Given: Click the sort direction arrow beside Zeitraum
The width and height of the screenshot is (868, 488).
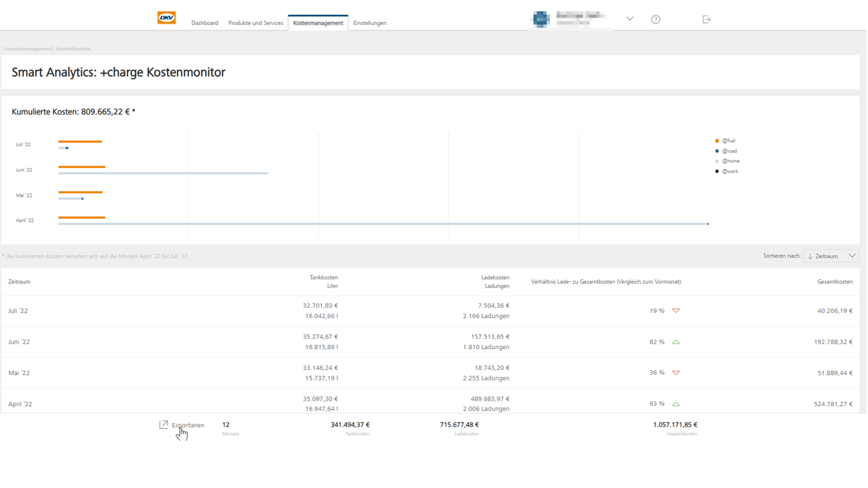Looking at the screenshot, I should click(x=810, y=256).
